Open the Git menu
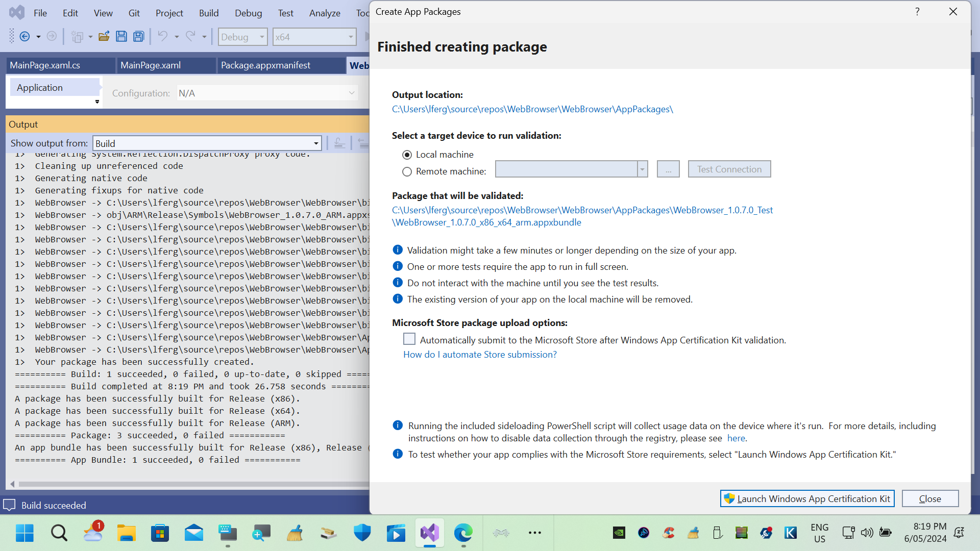The height and width of the screenshot is (551, 980). [x=134, y=13]
